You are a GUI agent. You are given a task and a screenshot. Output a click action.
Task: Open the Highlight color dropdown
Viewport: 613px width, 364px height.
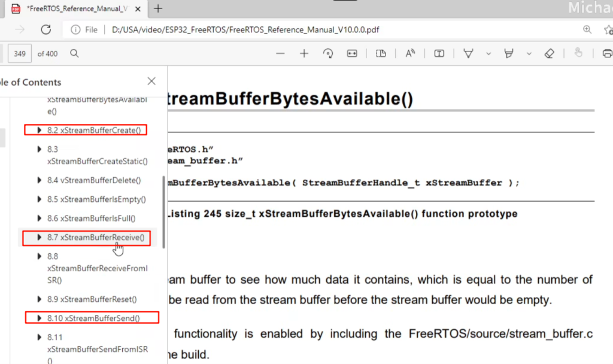tap(529, 53)
